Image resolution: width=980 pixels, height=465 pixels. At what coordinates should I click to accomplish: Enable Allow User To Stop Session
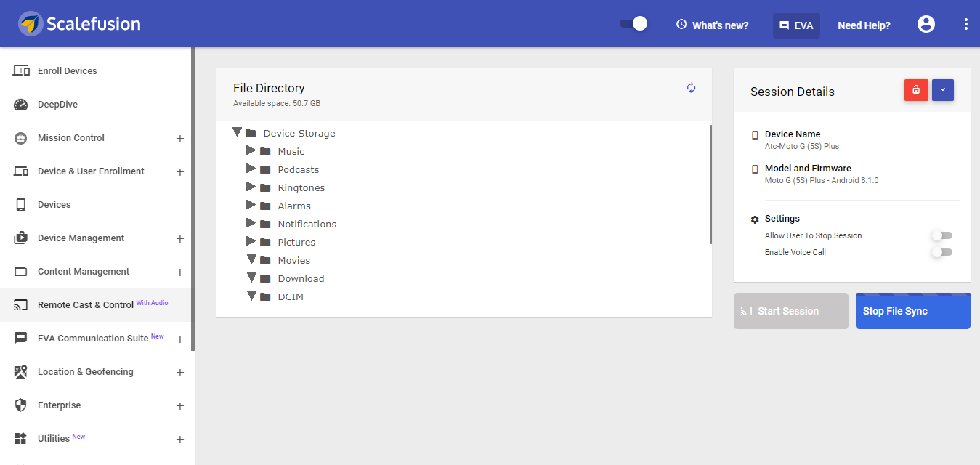coord(942,235)
